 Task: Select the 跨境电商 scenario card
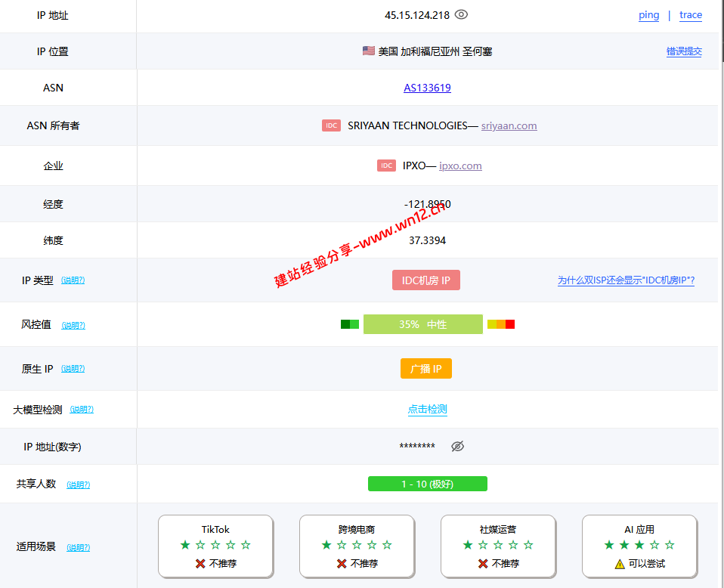click(x=357, y=546)
